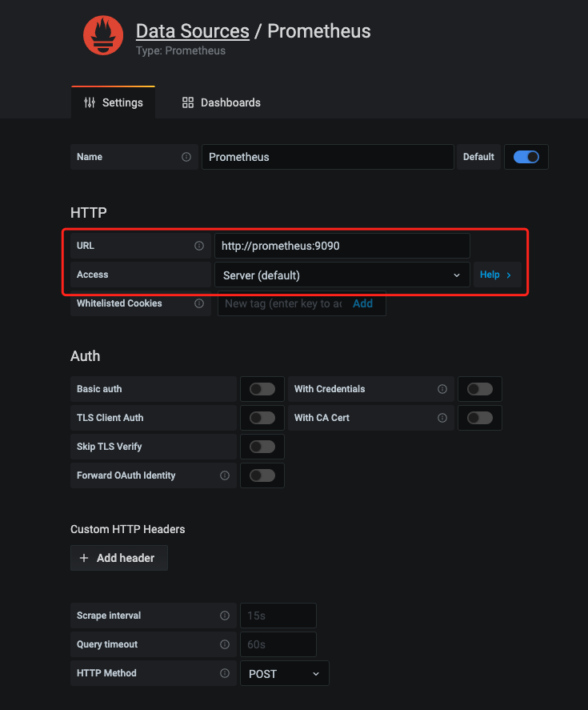This screenshot has width=588, height=710.
Task: Click the info icon beside Scrape interval
Action: (225, 616)
